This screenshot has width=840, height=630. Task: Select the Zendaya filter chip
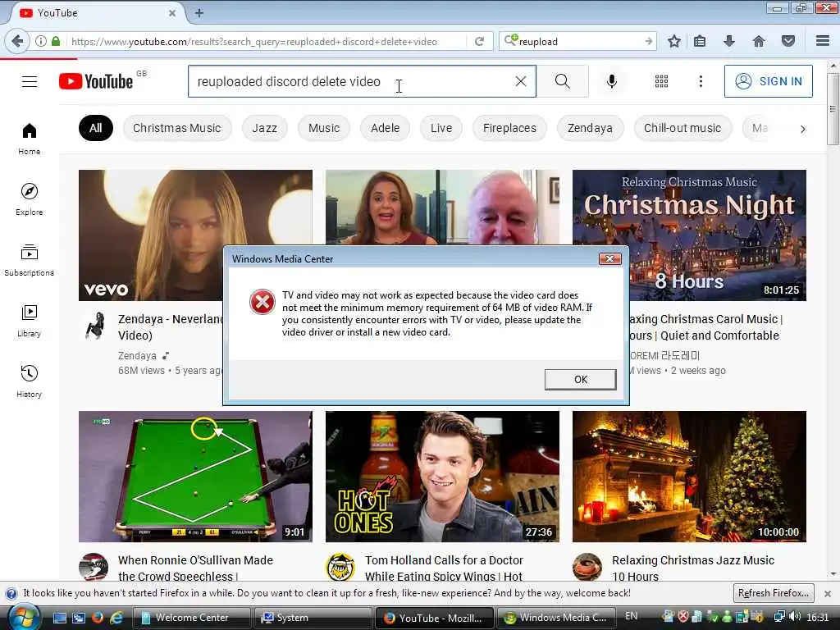(x=590, y=128)
